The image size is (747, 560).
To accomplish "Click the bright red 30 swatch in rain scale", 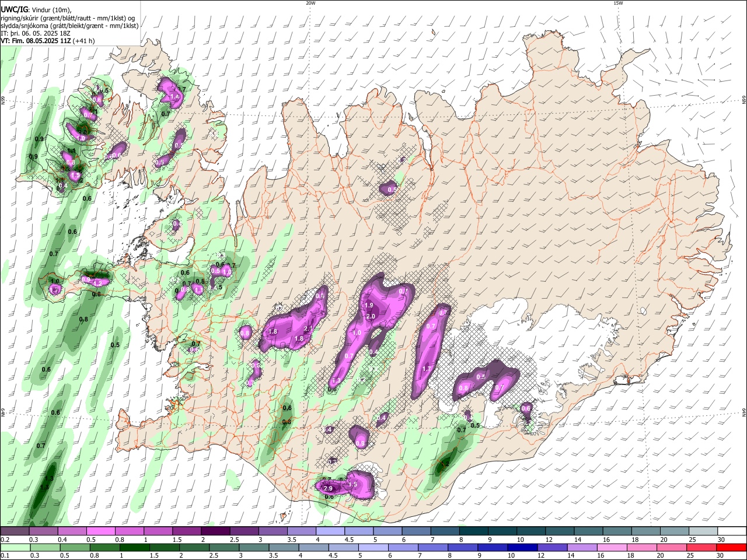I will point(731,547).
